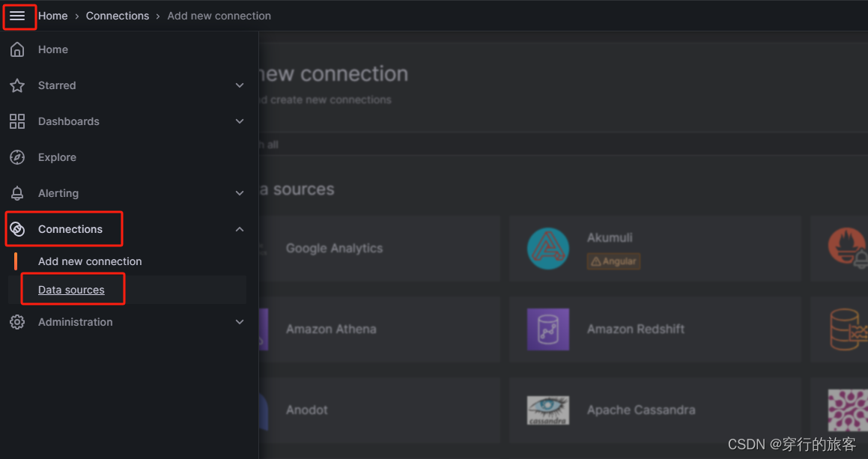
Task: Open the Administration gear icon
Action: click(17, 322)
